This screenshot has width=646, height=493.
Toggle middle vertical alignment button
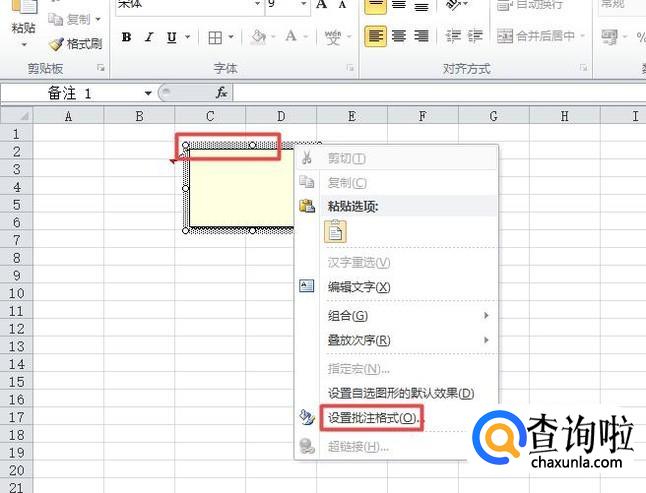[399, 5]
